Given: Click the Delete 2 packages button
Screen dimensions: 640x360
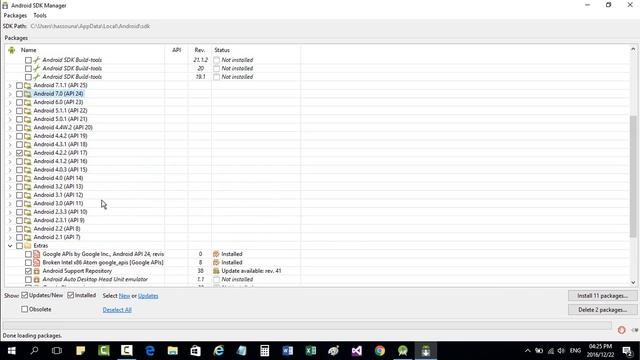Looking at the screenshot, I should pyautogui.click(x=602, y=310).
